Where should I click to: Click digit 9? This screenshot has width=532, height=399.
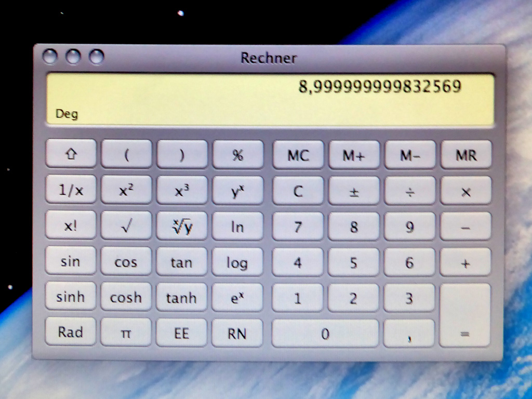click(x=409, y=227)
